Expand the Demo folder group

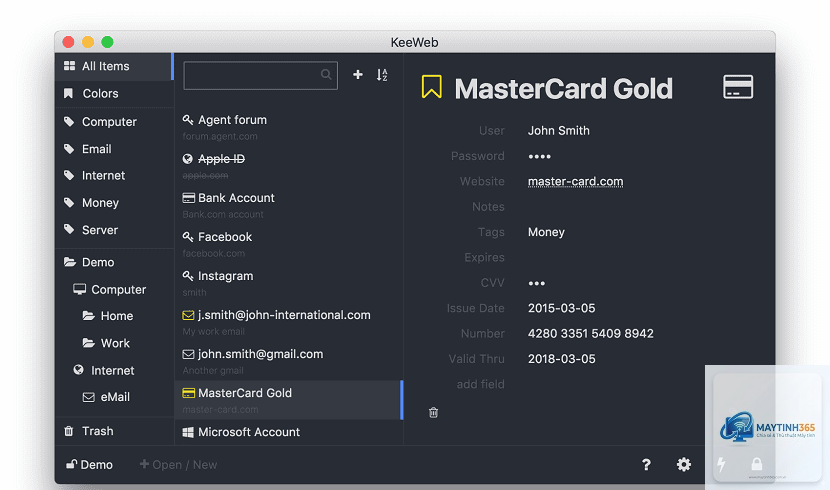click(114, 262)
